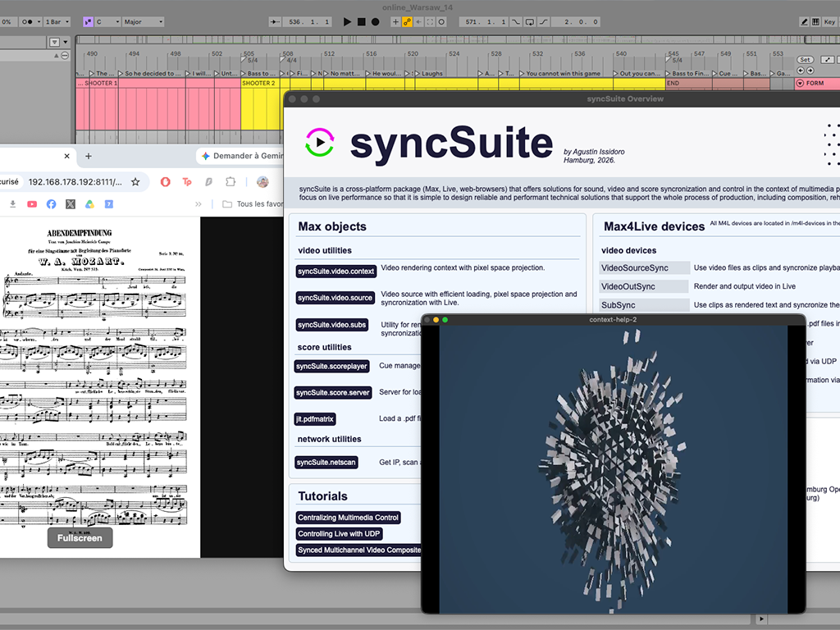Select the "You cannot win this game" locator
The image size is (840, 630).
[x=559, y=73]
